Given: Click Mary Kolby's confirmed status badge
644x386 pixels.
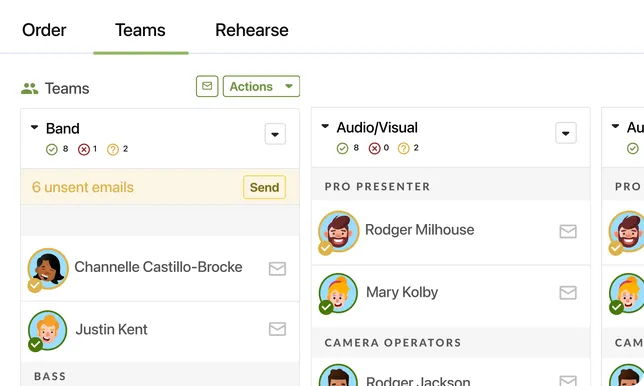Looking at the screenshot, I should coord(326,307).
